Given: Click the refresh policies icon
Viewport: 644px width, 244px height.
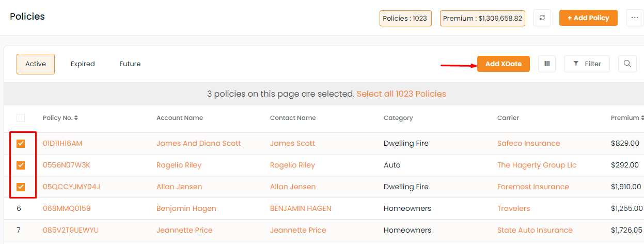Looking at the screenshot, I should coord(542,18).
